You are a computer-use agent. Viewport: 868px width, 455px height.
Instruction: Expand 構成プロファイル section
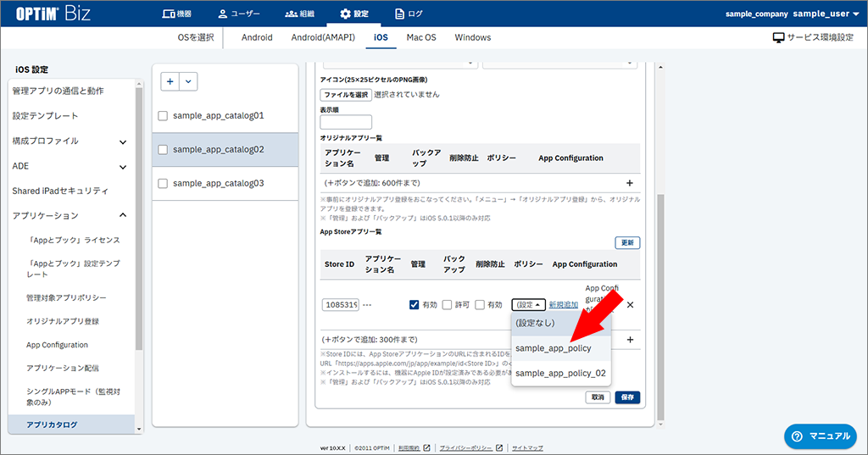tap(123, 141)
